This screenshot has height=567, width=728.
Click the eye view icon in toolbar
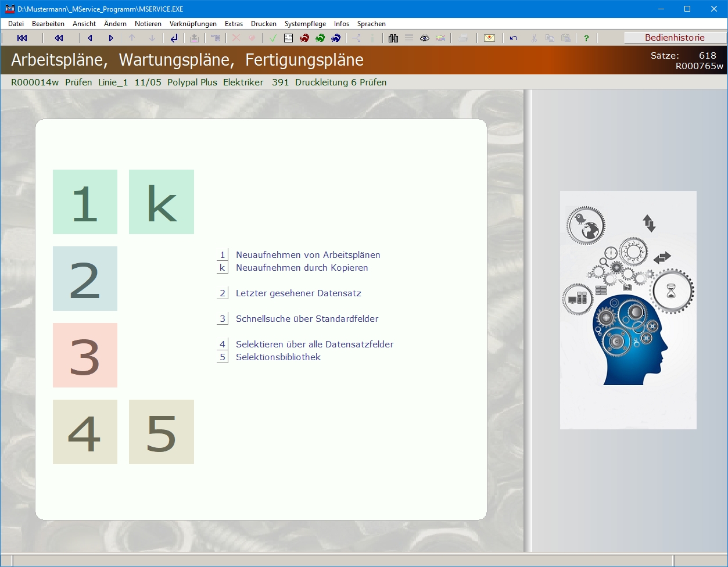coord(425,38)
